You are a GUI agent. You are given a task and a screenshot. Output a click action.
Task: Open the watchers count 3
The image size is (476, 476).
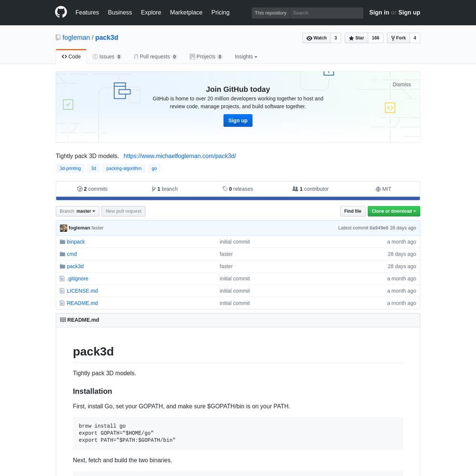tap(336, 38)
